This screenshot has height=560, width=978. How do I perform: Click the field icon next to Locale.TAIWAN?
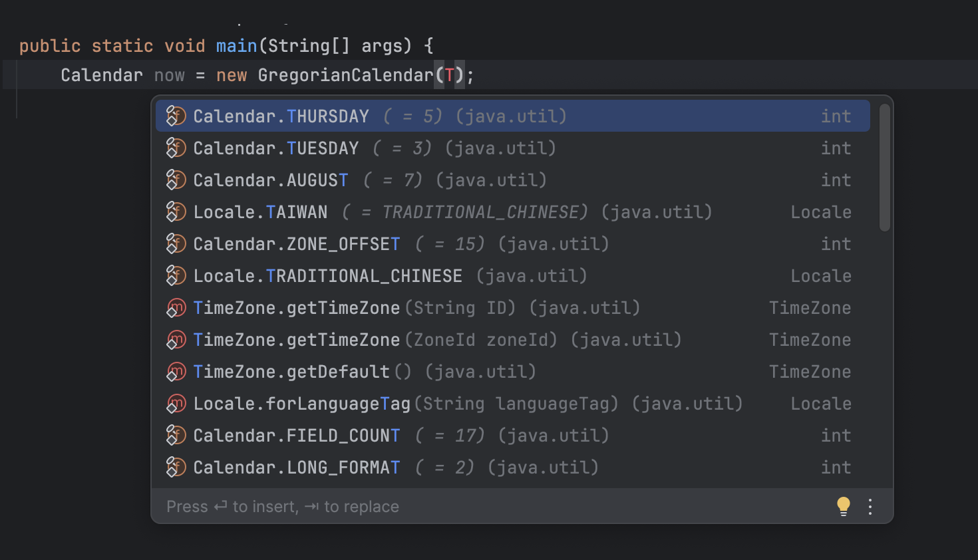point(176,211)
